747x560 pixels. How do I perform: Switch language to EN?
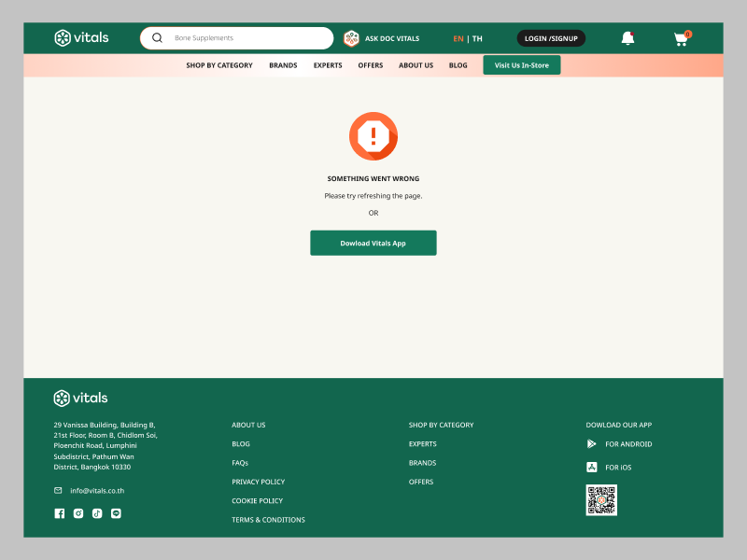coord(458,38)
